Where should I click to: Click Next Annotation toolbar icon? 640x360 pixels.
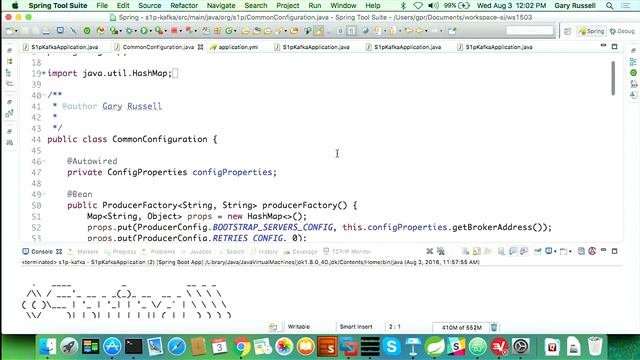click(x=377, y=31)
